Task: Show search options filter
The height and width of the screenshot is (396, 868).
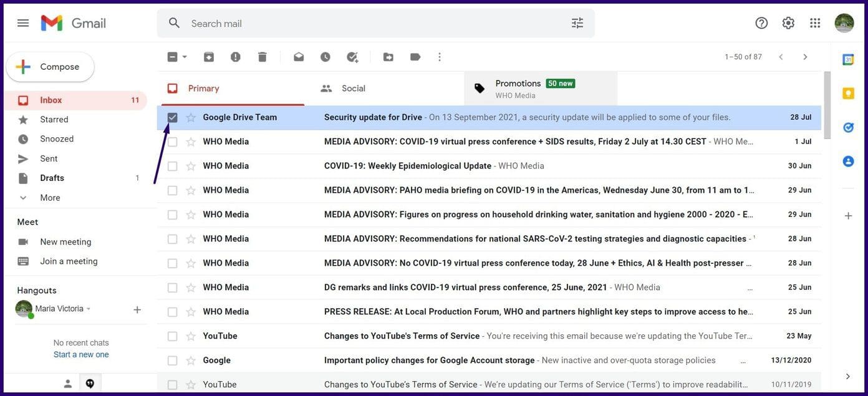Action: pos(577,23)
